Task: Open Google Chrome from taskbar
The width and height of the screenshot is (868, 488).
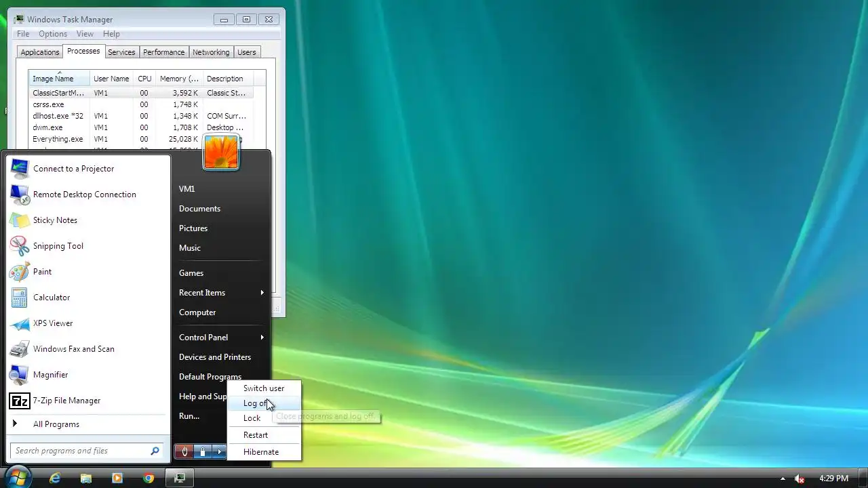Action: pyautogui.click(x=149, y=478)
